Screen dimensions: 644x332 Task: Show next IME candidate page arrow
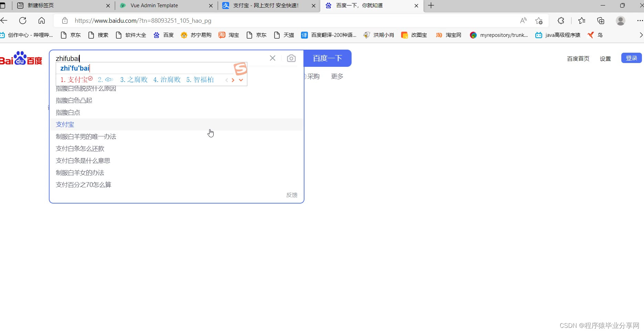click(x=233, y=80)
